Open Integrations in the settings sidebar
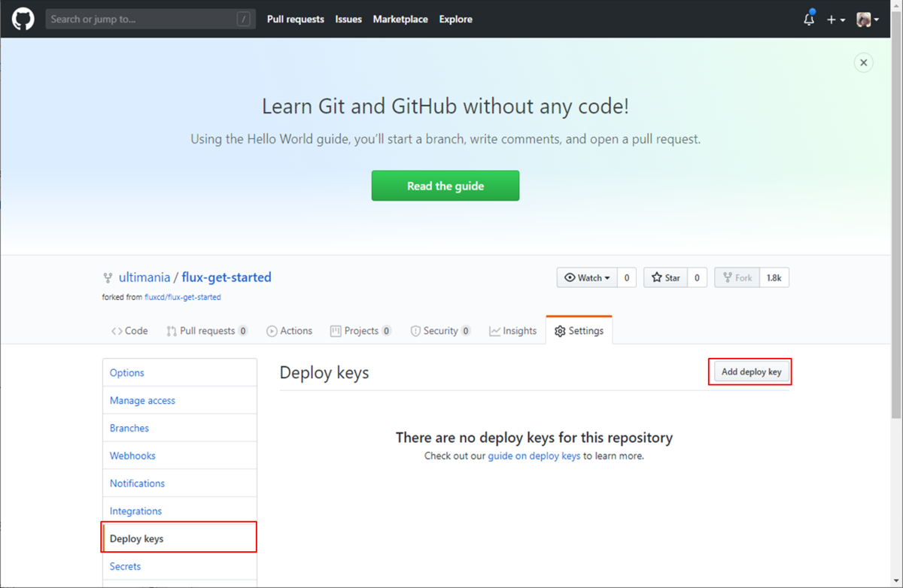This screenshot has height=588, width=903. click(180, 511)
